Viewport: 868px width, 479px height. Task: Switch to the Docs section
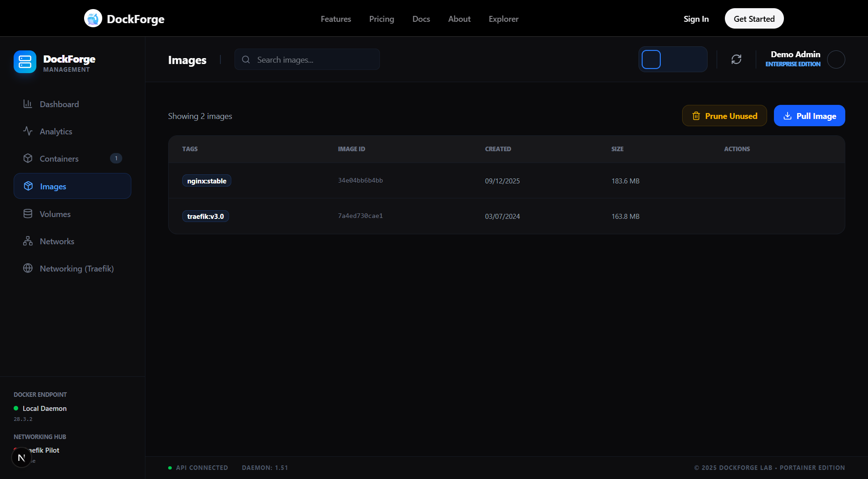(421, 19)
